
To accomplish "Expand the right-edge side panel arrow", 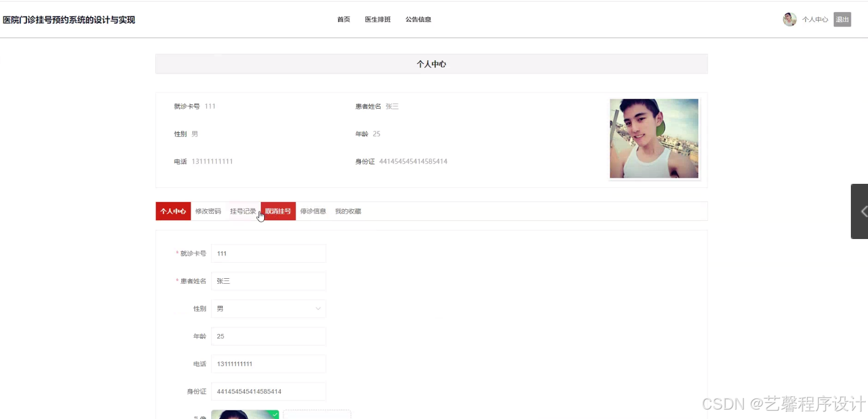I will 860,211.
